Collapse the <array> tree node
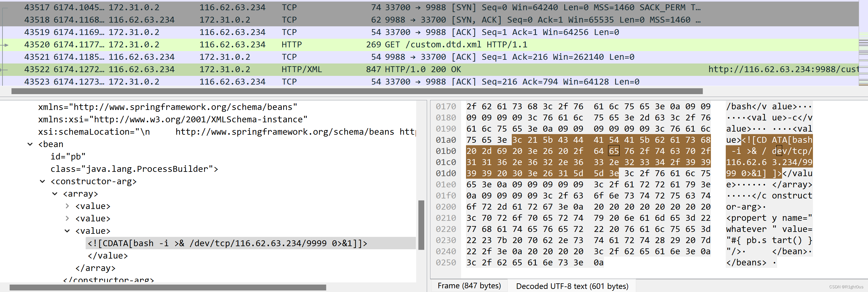The width and height of the screenshot is (868, 292). point(55,194)
